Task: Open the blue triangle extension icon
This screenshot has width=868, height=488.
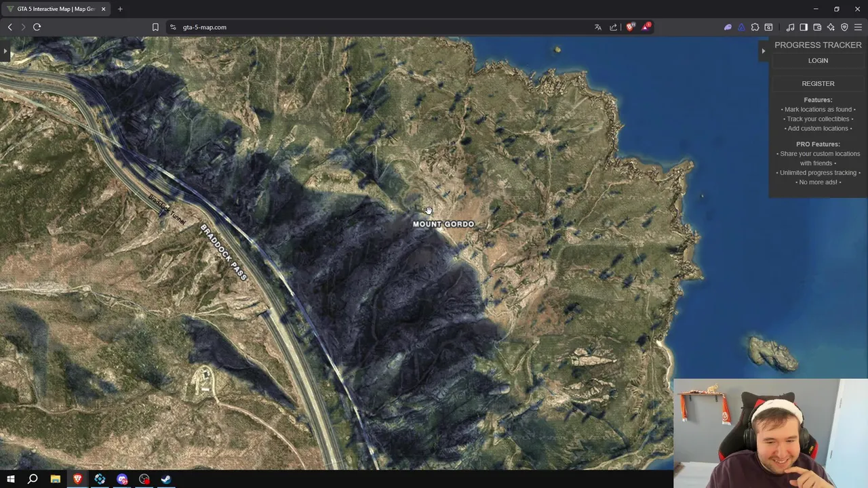Action: click(x=741, y=27)
